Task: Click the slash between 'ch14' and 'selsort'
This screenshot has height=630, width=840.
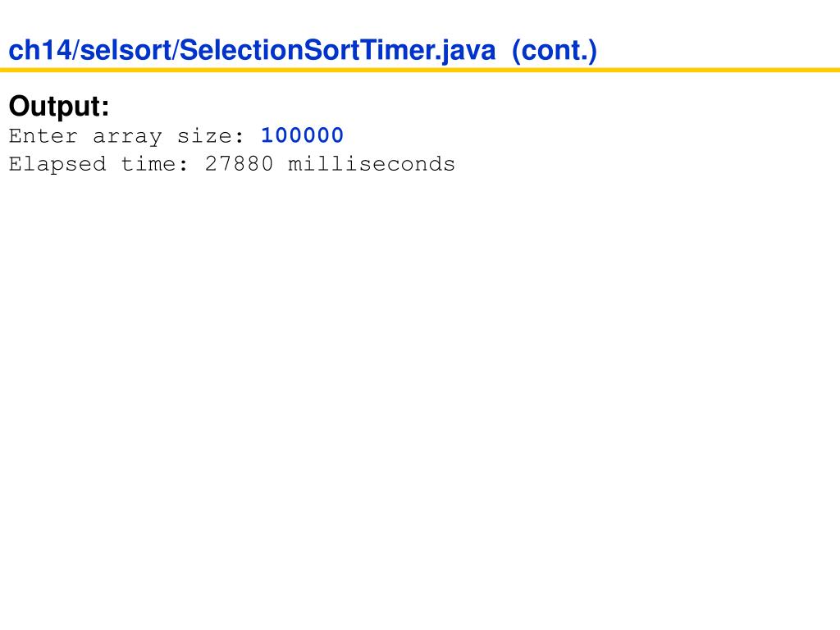Action: (76, 50)
